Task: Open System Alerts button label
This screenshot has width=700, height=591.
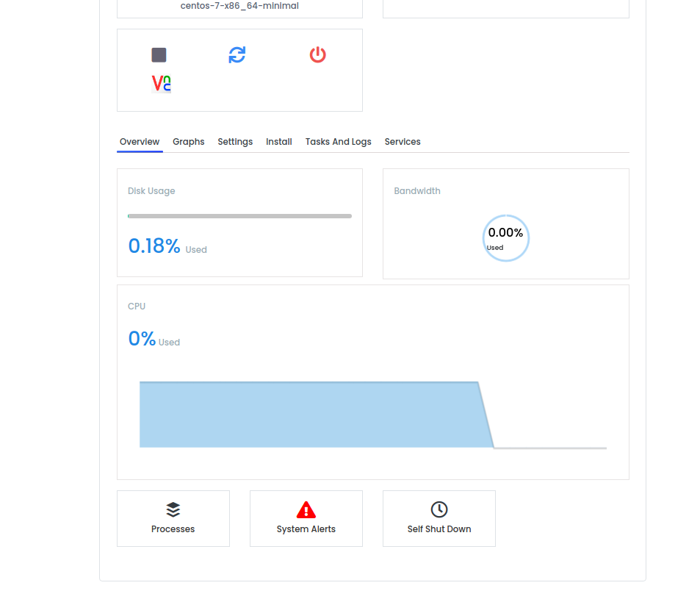Action: click(306, 529)
